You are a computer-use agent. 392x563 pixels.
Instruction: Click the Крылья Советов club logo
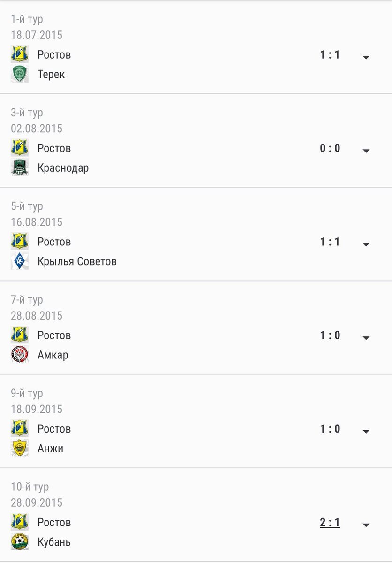(20, 261)
